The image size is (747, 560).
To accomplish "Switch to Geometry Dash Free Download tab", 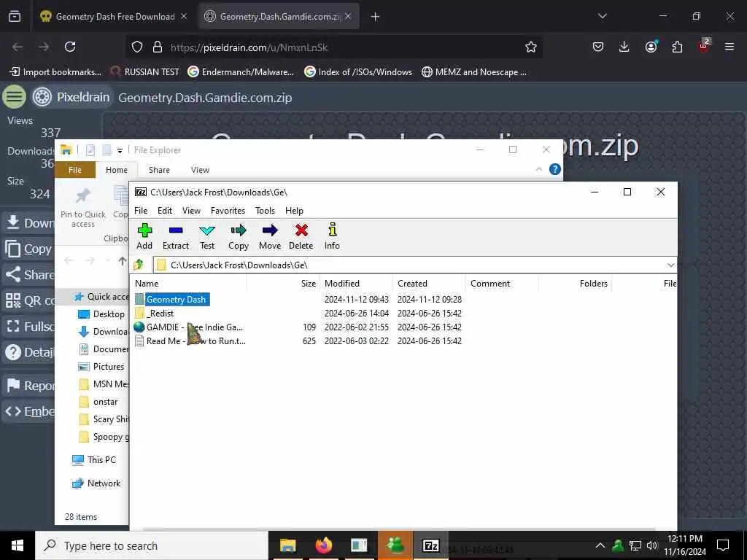I will 115,17.
